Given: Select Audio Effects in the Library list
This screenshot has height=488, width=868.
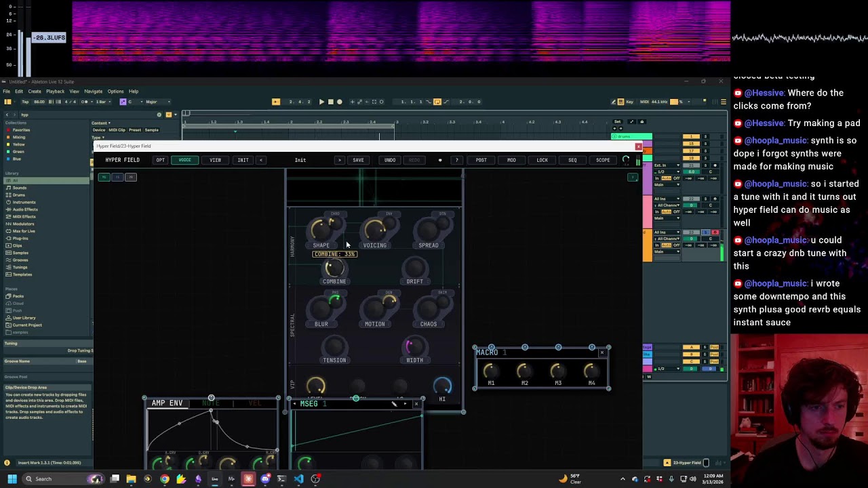Looking at the screenshot, I should tap(25, 209).
